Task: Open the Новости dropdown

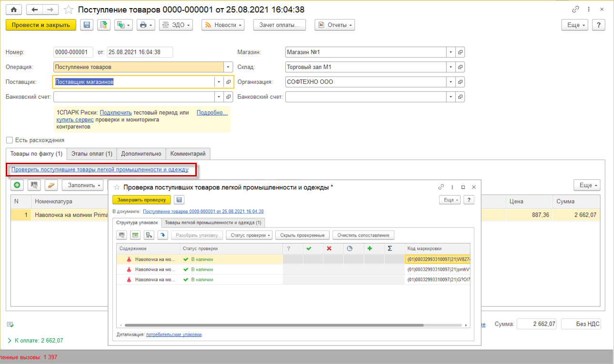Action: pos(223,25)
